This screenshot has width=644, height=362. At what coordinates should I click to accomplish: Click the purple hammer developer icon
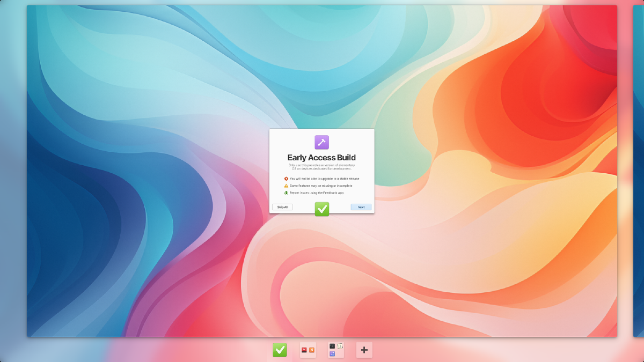click(x=322, y=143)
